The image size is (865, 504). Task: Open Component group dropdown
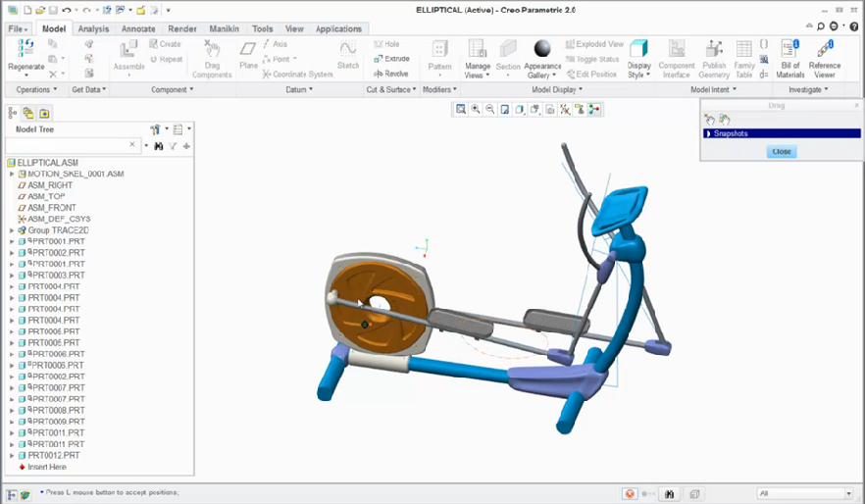pos(173,89)
